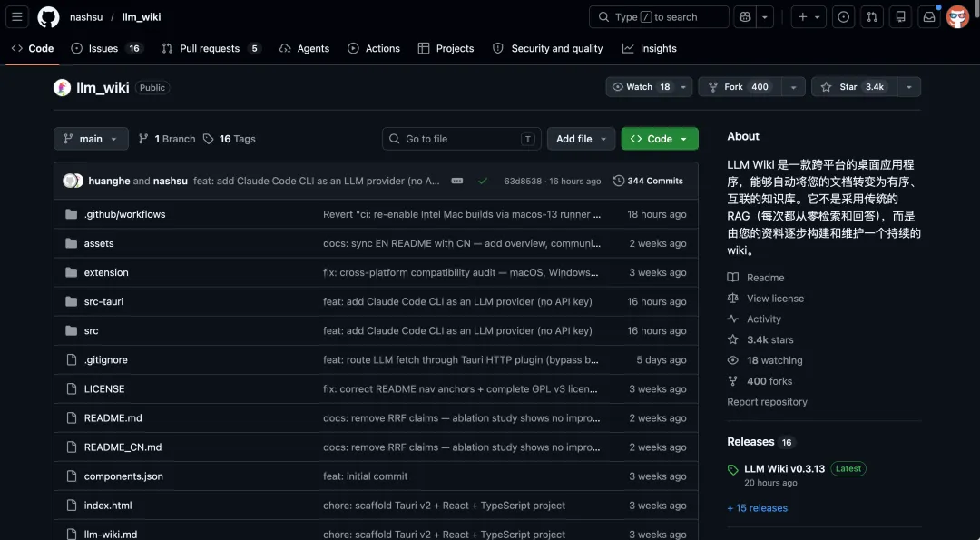Open the main branch dropdown
The image size is (980, 540).
coord(91,139)
